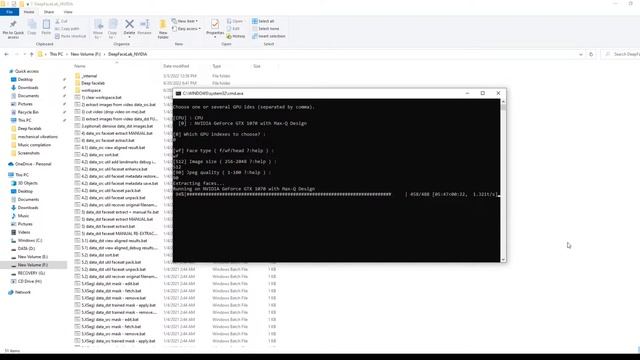Screen dimensions: 640x360
Task: Expand chevron after New Volume (F:) breadcrumb
Action: point(104,54)
